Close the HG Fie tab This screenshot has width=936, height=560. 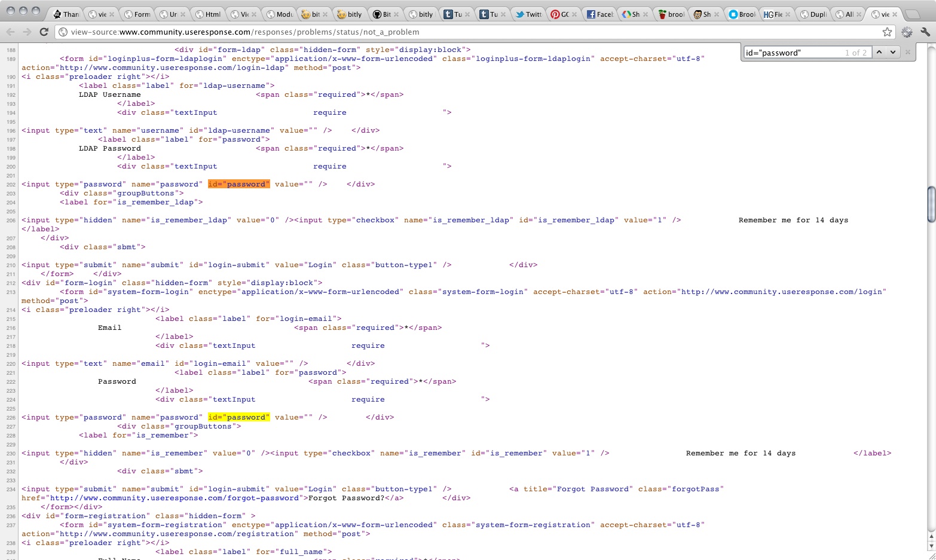point(788,14)
